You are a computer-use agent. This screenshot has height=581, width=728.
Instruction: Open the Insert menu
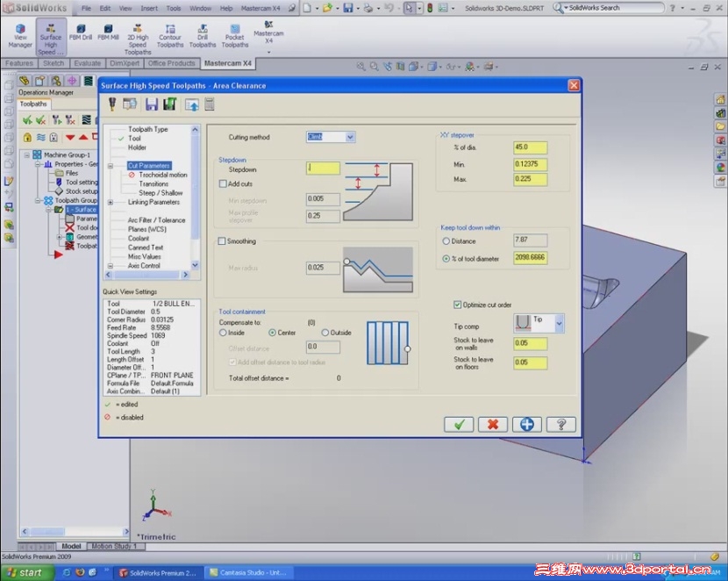pos(148,9)
